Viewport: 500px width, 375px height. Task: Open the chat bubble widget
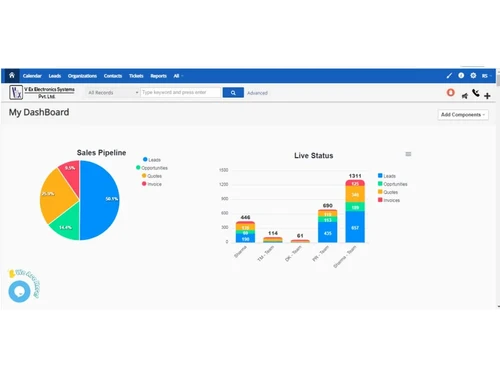(x=19, y=291)
